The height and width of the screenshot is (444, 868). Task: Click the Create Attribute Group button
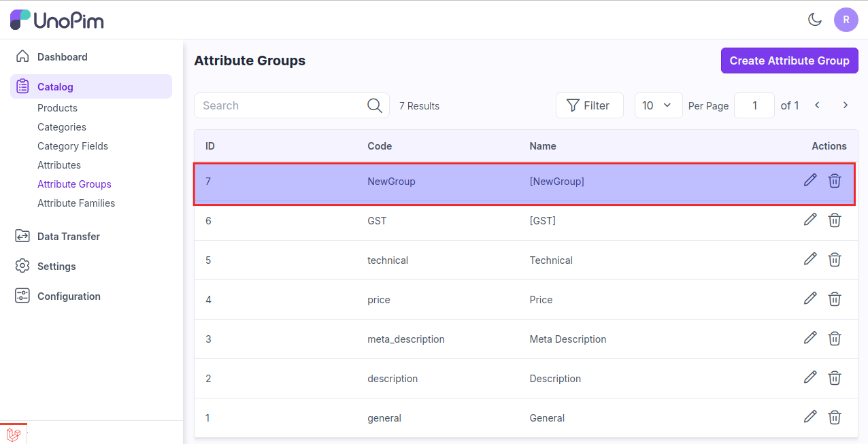pos(789,61)
